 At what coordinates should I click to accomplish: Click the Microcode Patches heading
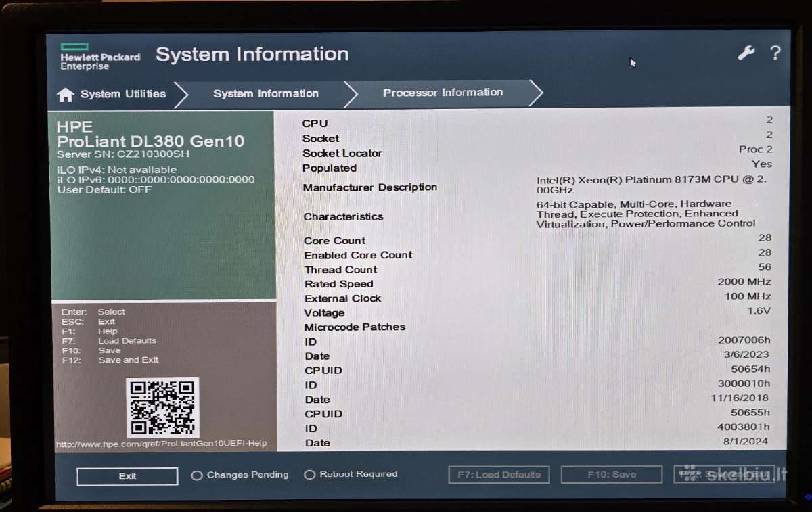(355, 327)
